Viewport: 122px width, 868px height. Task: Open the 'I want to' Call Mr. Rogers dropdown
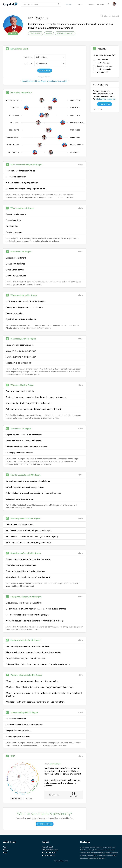click(50, 57)
